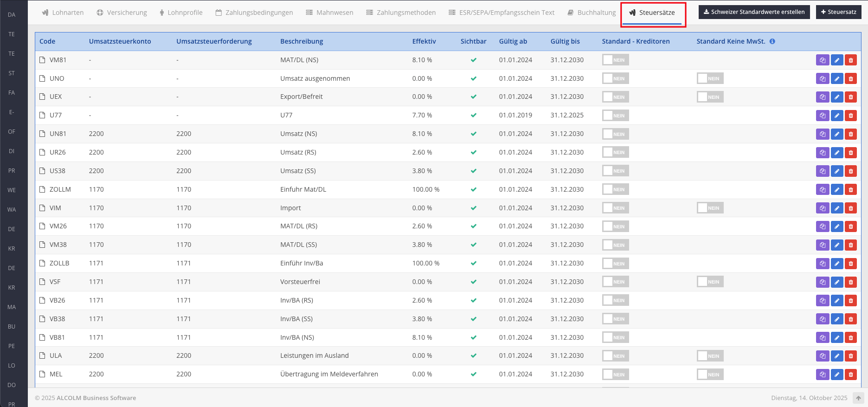Toggle Standard Kreditoren for ULA row
Screen dimensions: 868x407
pos(615,356)
